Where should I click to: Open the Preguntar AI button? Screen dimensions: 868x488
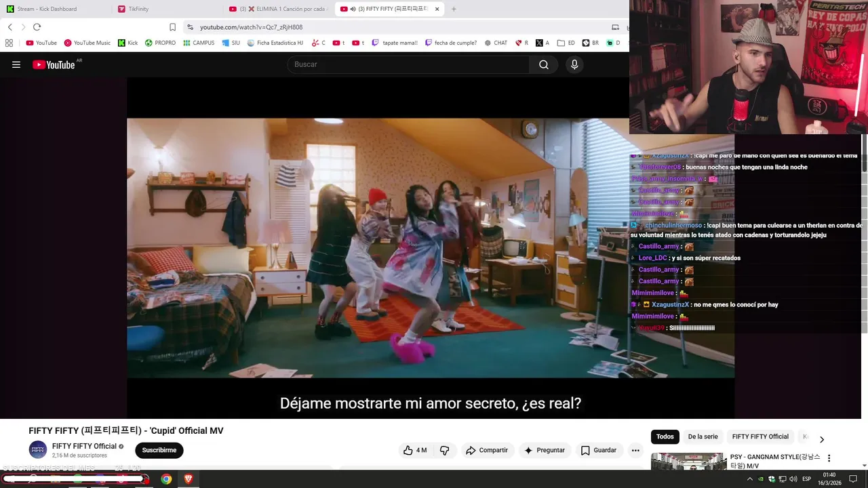545,450
